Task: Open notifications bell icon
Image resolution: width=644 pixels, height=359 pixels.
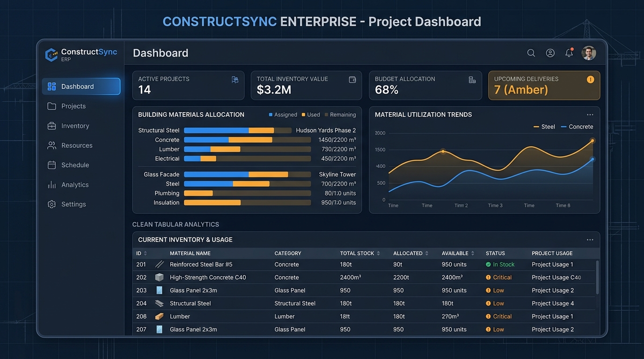Action: tap(569, 53)
